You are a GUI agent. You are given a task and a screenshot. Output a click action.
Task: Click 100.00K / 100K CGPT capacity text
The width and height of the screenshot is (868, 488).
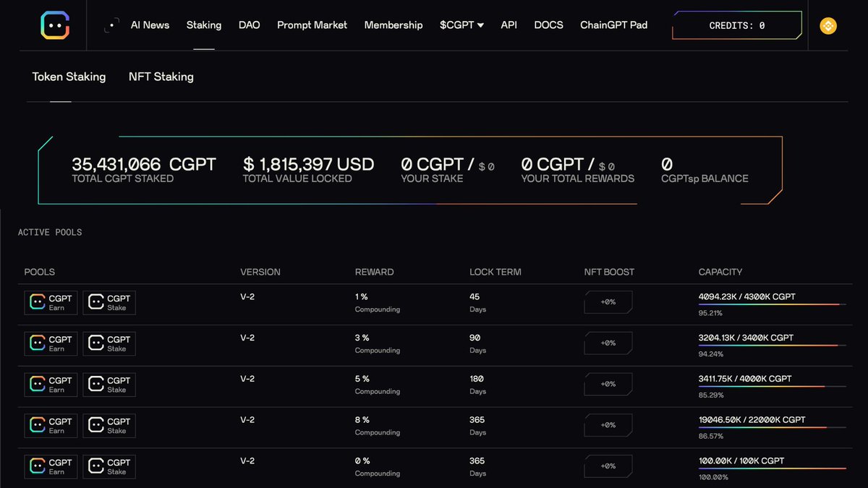tap(741, 461)
